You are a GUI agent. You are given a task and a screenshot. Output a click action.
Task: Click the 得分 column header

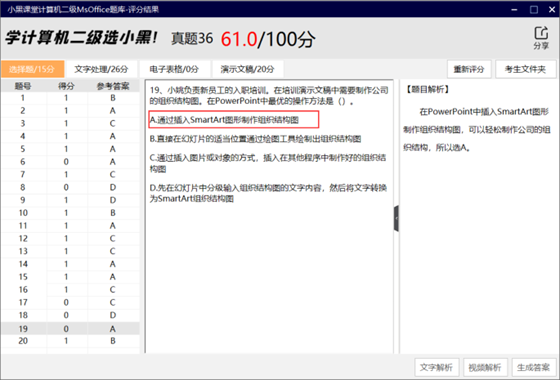[66, 86]
